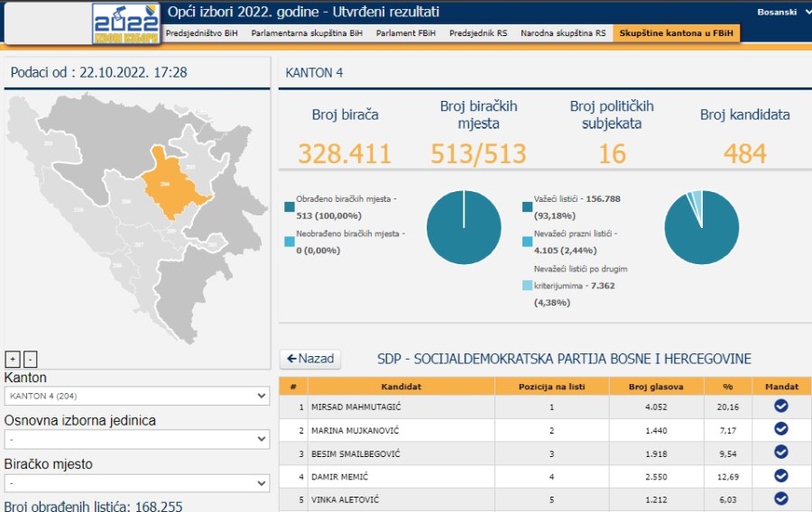This screenshot has width=812, height=512.
Task: Click mandate checkmark for Mirsad Mahmutagić
Action: (781, 407)
